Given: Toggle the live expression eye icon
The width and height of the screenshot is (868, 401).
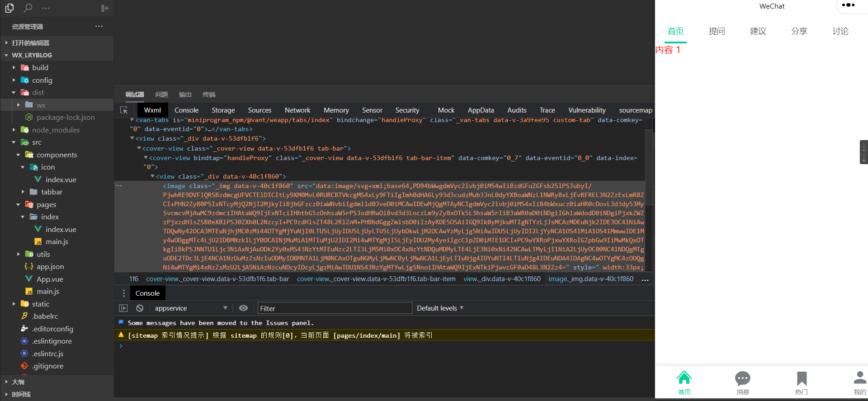Looking at the screenshot, I should click(x=243, y=308).
